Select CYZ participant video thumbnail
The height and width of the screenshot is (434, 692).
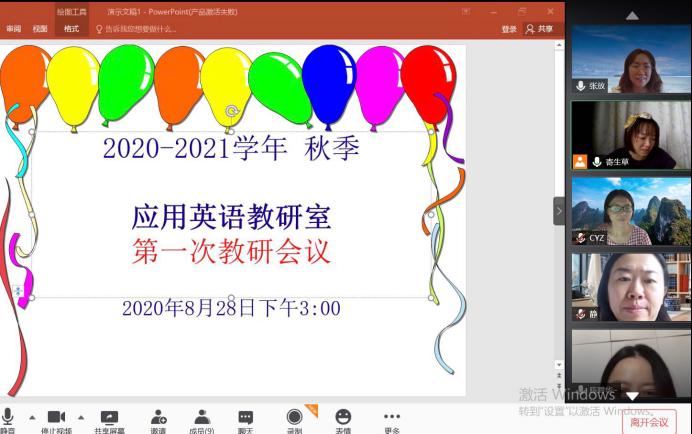[631, 211]
